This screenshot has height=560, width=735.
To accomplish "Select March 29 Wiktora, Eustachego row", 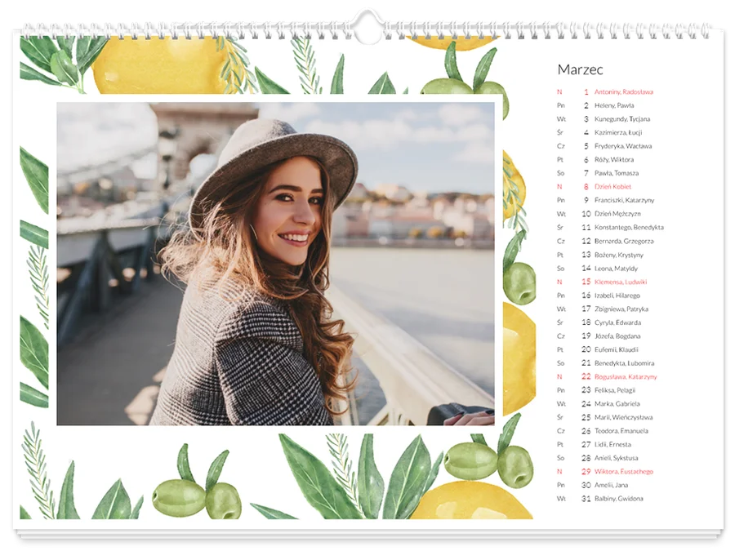I will coord(605,472).
